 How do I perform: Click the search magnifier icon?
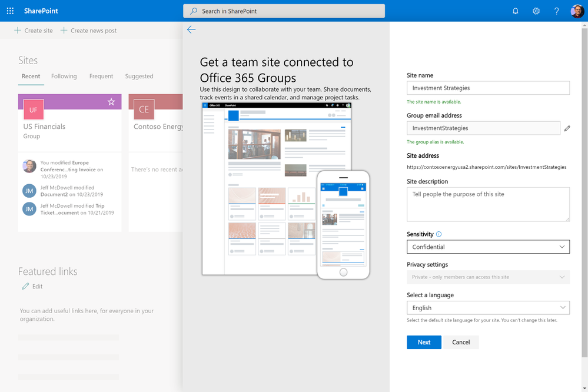[x=194, y=11]
